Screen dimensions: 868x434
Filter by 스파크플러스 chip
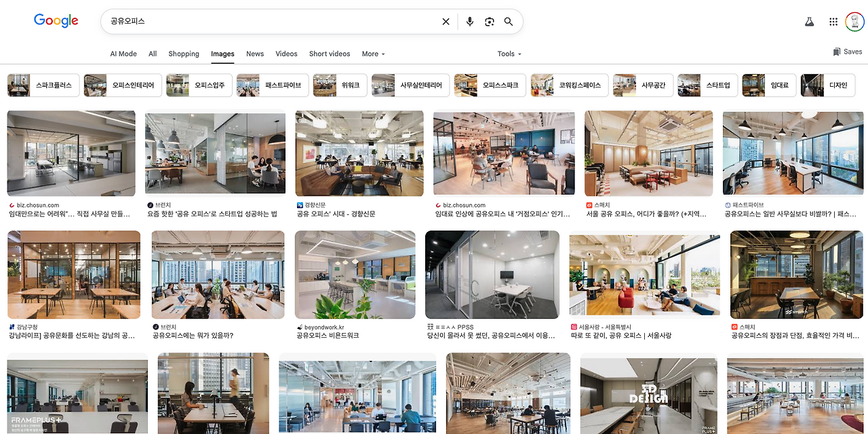(43, 85)
